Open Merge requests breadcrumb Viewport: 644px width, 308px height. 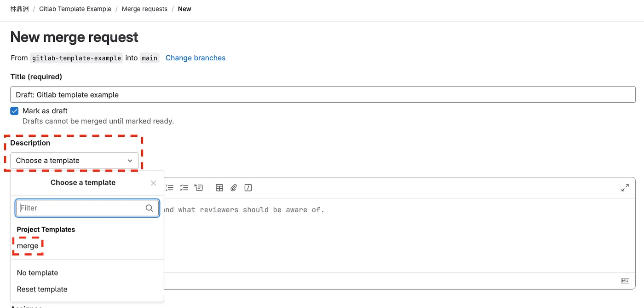pyautogui.click(x=144, y=9)
